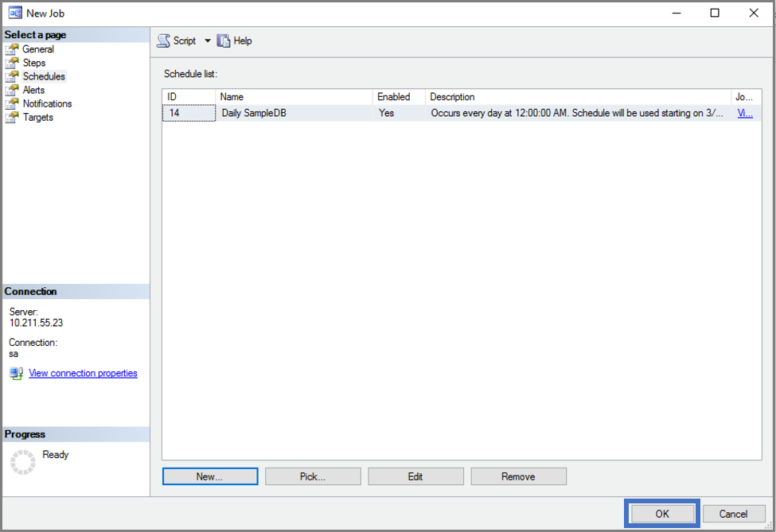Click the jobs link in schedule row

tap(744, 113)
